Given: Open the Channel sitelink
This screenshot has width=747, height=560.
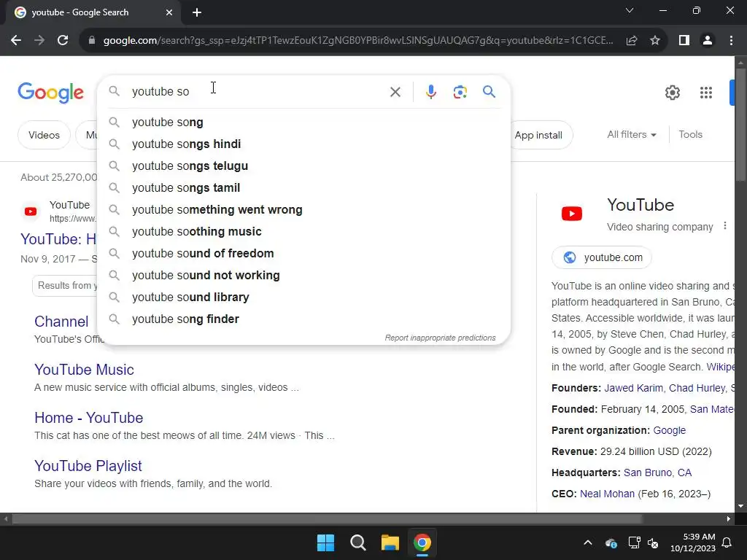Looking at the screenshot, I should [61, 322].
